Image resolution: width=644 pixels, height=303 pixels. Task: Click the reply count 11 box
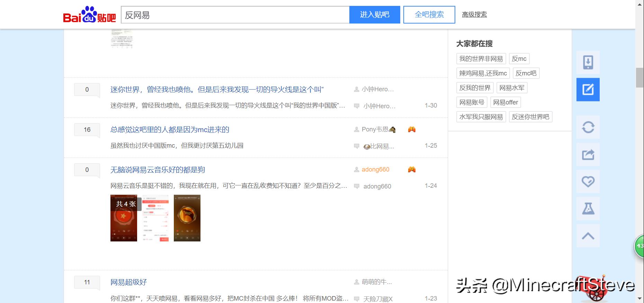click(x=87, y=282)
